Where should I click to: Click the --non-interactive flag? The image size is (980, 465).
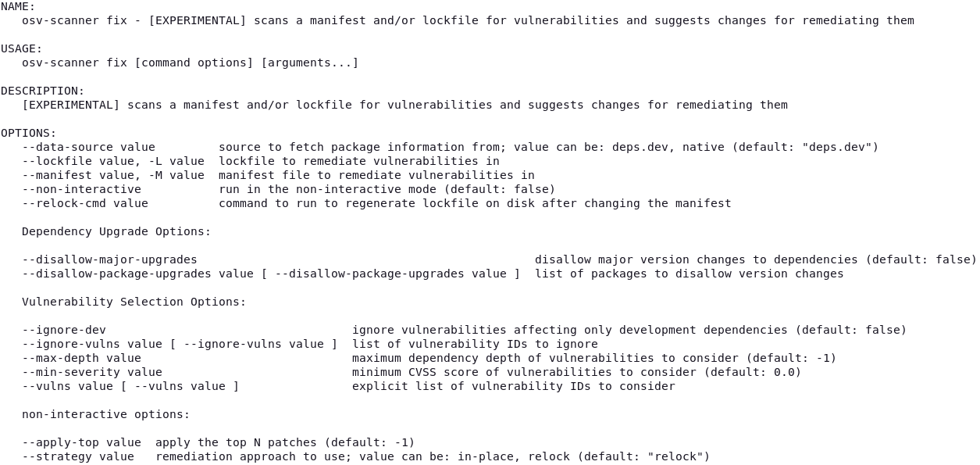click(81, 189)
